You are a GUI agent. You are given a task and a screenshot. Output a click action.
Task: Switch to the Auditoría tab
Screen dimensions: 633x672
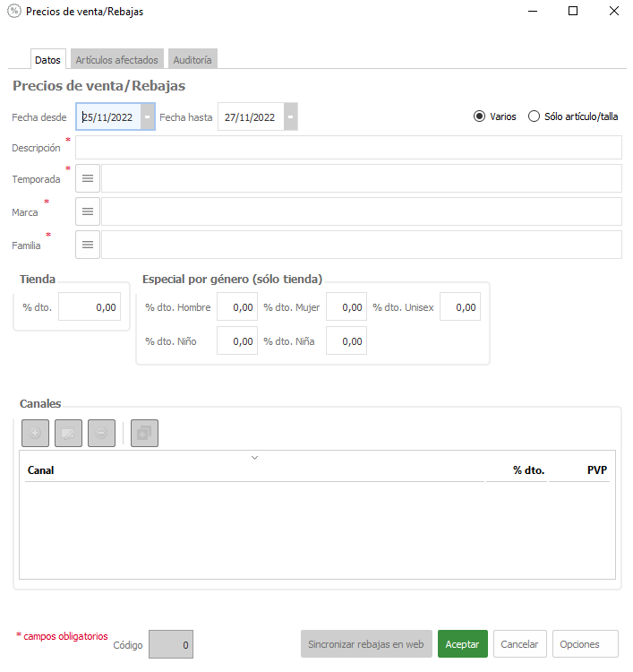[192, 60]
